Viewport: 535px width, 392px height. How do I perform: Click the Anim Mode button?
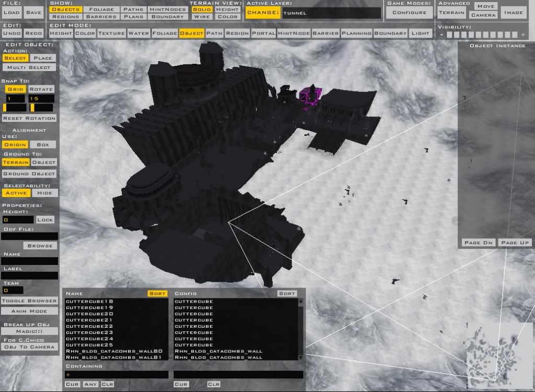click(29, 311)
